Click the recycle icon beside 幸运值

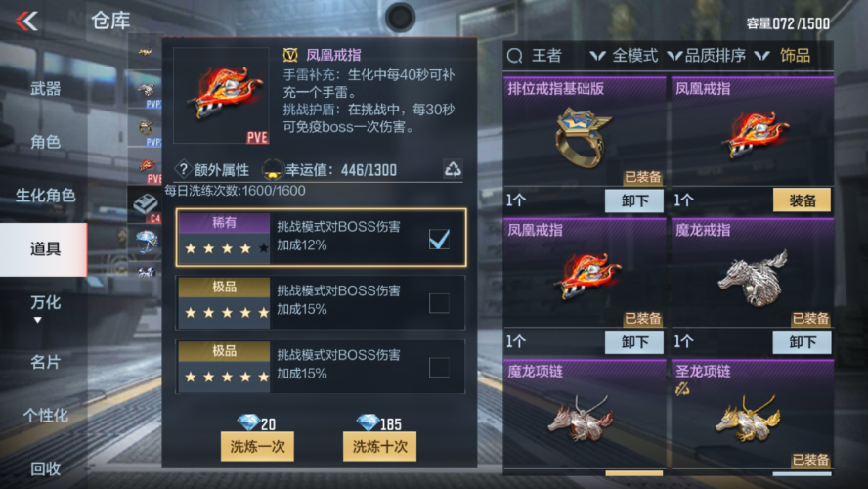point(453,169)
